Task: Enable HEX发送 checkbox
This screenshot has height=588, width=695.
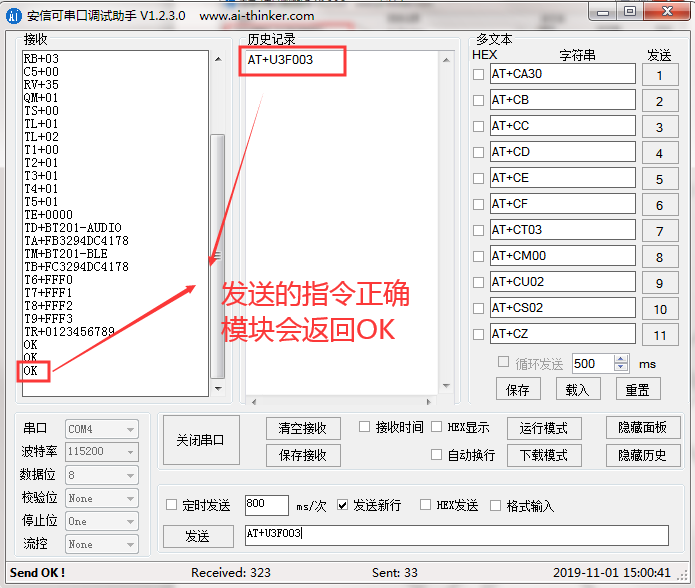Action: click(426, 505)
